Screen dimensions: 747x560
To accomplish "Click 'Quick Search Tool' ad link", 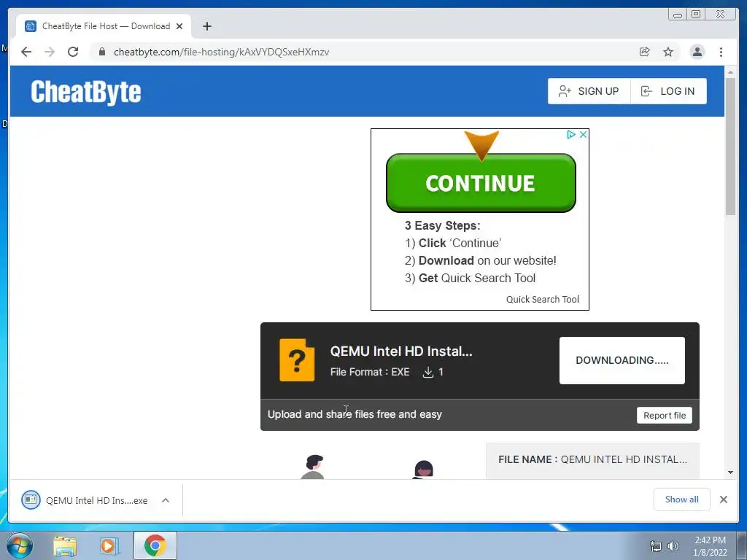I will point(542,299).
